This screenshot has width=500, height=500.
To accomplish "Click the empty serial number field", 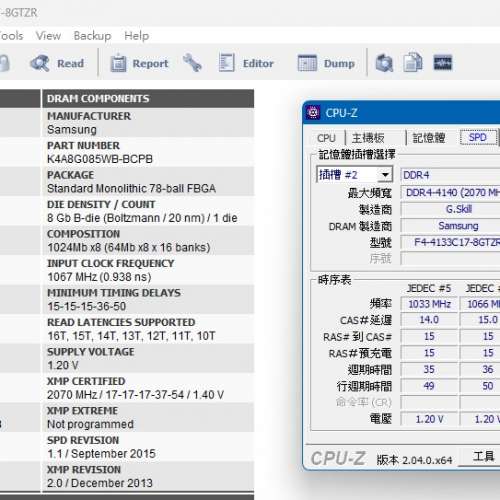I will [450, 258].
